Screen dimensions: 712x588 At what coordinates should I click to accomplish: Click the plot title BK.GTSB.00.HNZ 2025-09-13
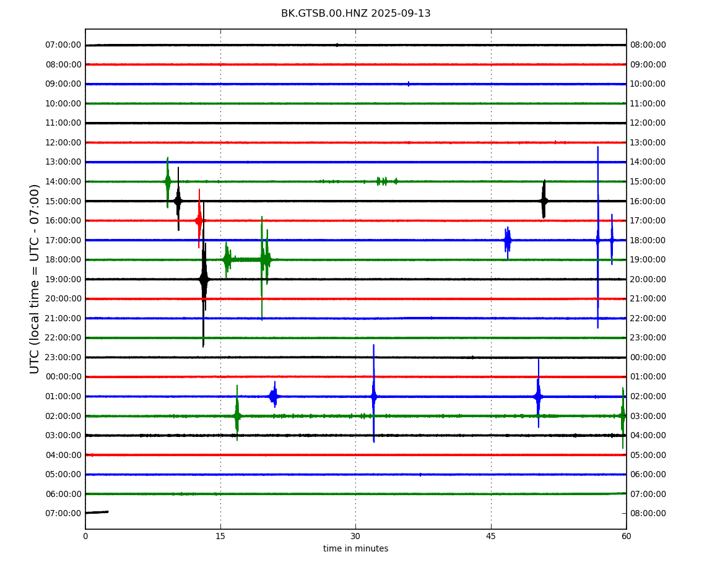[355, 14]
